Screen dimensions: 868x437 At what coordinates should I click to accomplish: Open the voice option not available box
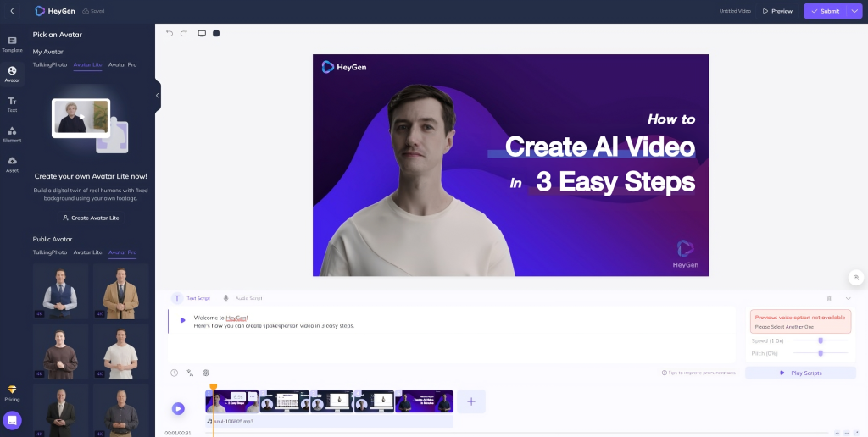pos(800,321)
